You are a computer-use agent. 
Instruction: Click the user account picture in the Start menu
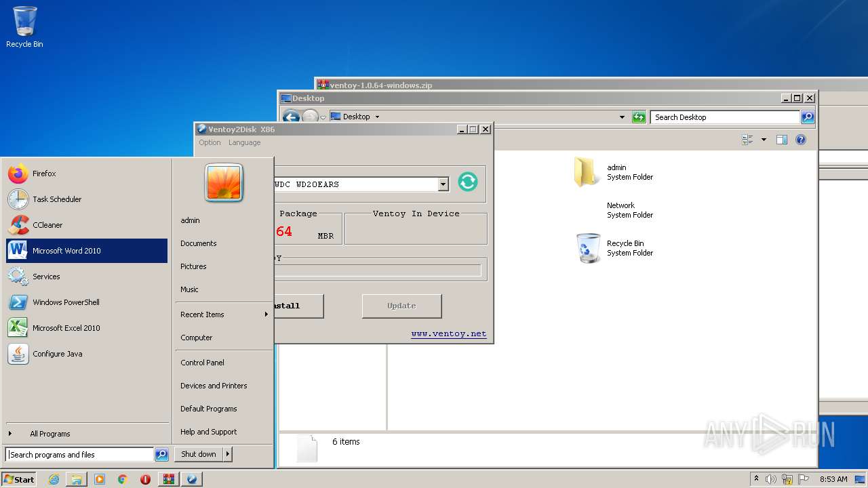click(x=224, y=183)
